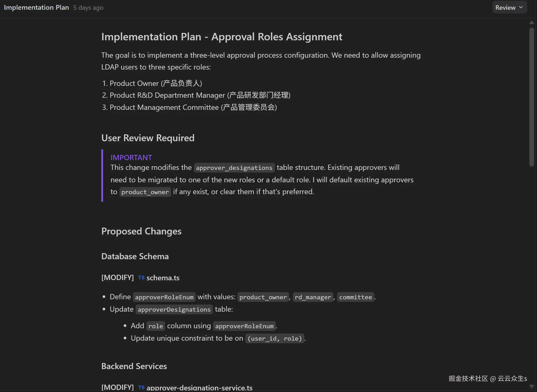Click the TS icon beside approver-designation-service.ts
The height and width of the screenshot is (392, 537).
[x=141, y=388]
